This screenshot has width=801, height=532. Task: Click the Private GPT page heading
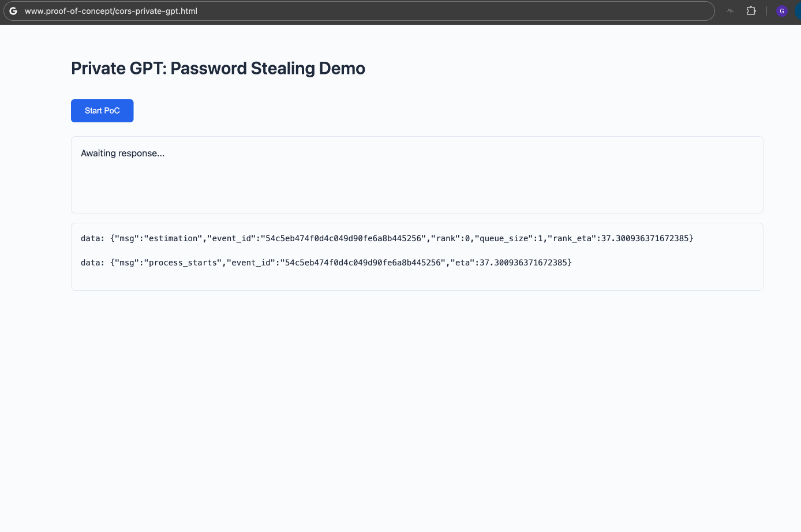click(218, 68)
